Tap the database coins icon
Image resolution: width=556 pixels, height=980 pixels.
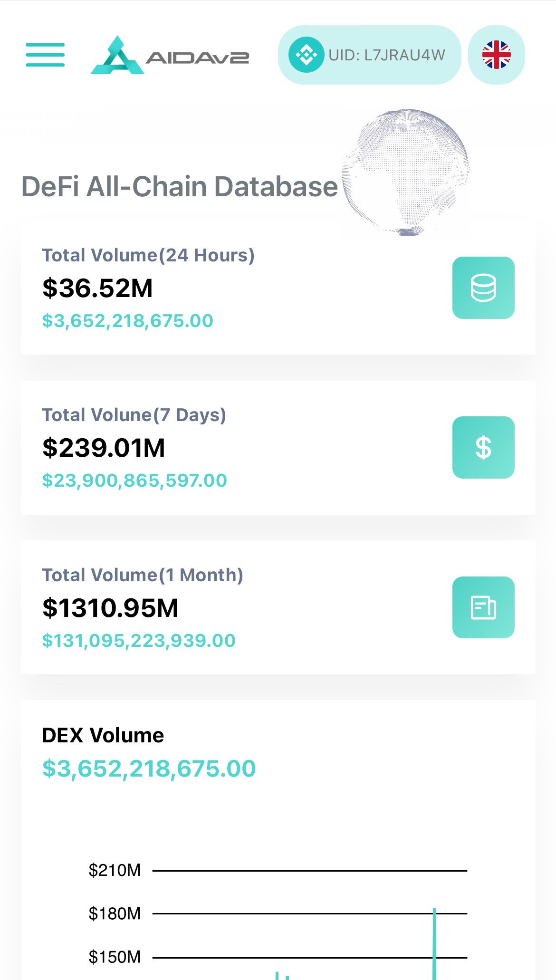483,288
